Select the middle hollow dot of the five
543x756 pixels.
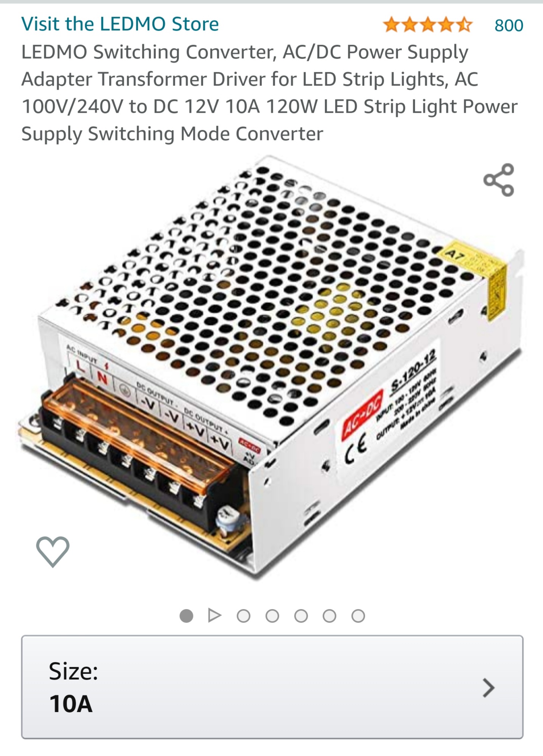tap(301, 616)
